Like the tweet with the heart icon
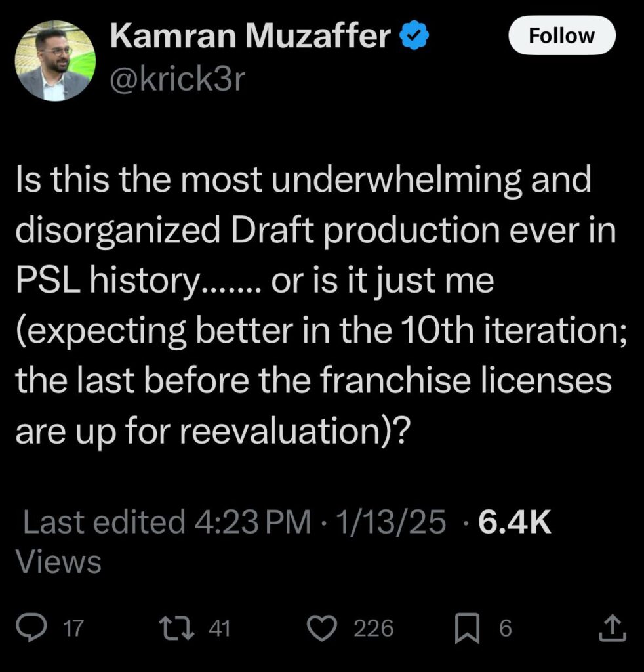644x672 pixels. 321,629
